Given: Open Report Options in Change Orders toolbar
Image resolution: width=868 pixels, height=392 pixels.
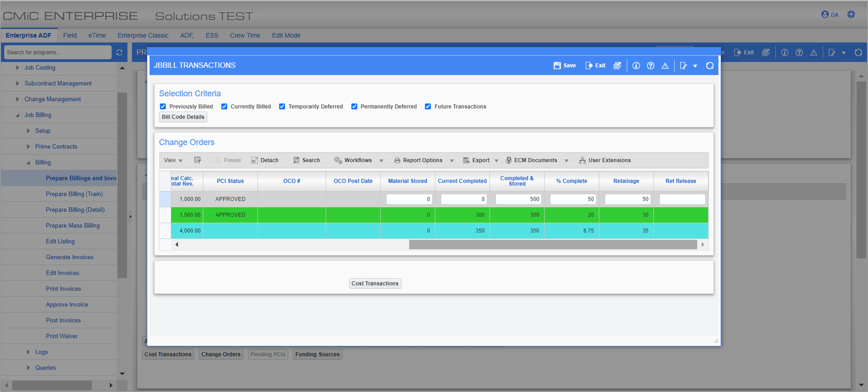Looking at the screenshot, I should [418, 160].
